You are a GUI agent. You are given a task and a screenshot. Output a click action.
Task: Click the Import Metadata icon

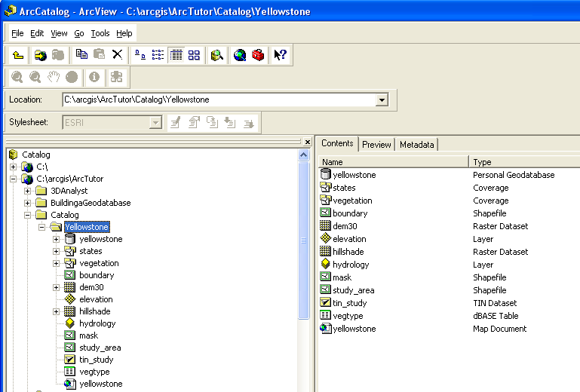(230, 122)
